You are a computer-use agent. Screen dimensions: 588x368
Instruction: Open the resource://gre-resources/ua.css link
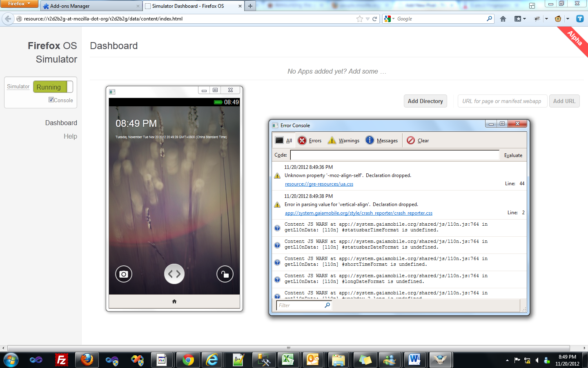319,184
